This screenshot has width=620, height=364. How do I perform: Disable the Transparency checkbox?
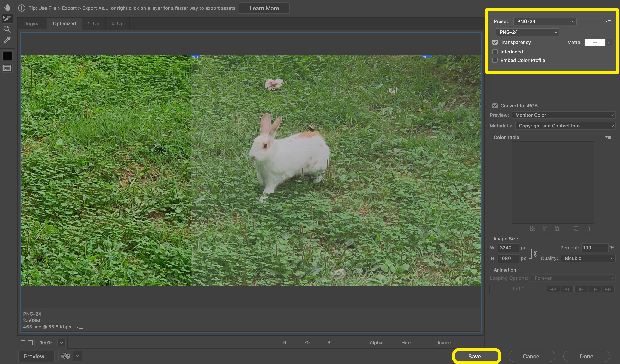[495, 42]
